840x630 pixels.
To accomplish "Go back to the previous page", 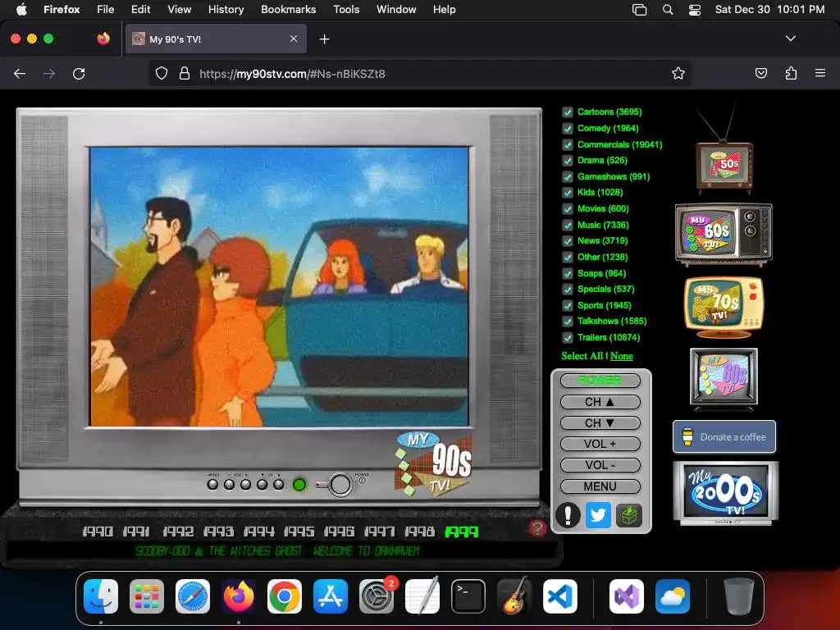I will tap(20, 73).
